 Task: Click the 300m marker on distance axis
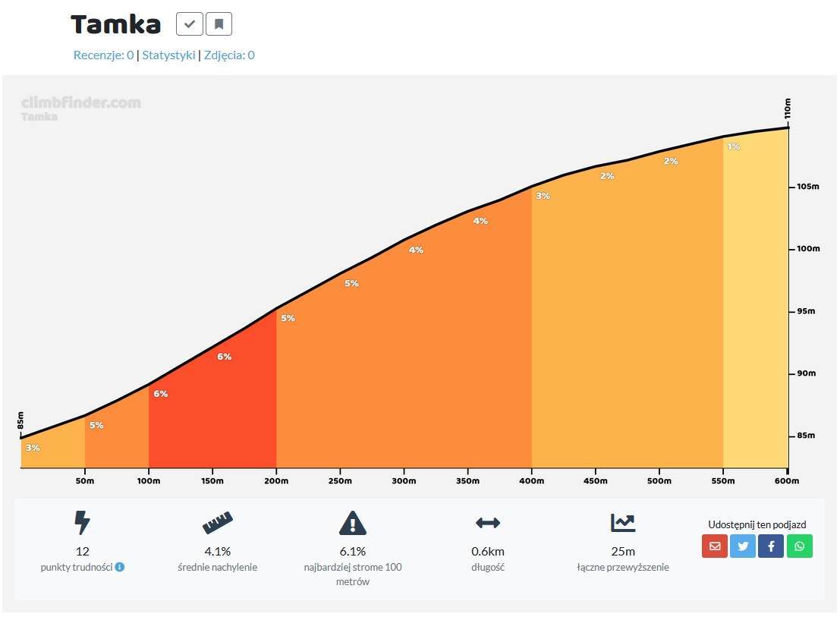click(x=404, y=481)
